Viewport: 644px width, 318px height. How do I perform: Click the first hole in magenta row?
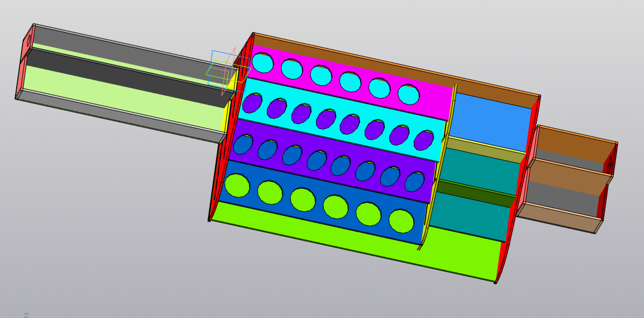[x=263, y=63]
